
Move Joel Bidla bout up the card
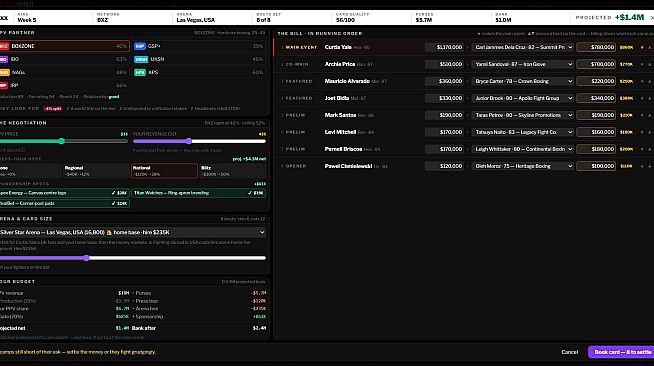(x=649, y=98)
